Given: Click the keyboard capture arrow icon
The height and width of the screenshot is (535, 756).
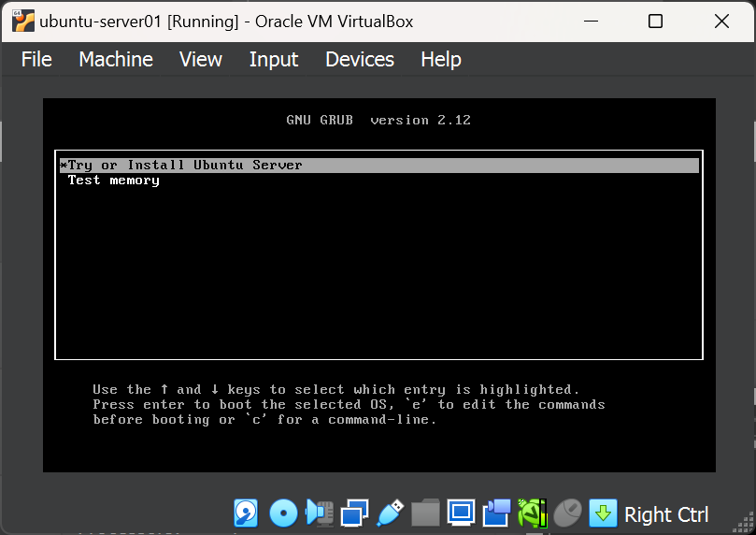Looking at the screenshot, I should [x=603, y=513].
